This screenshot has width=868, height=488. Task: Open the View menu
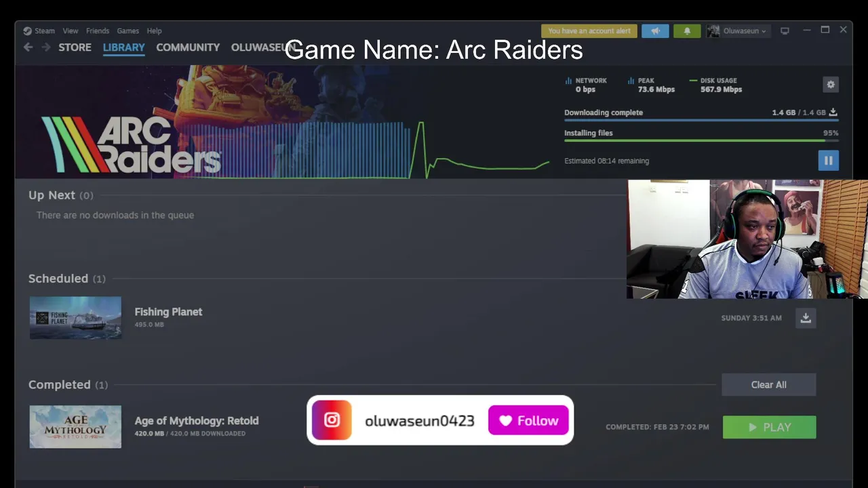coord(71,30)
